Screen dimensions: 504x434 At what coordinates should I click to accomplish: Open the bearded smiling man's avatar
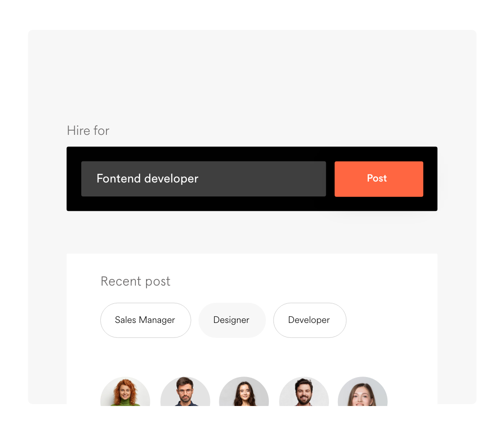(x=304, y=392)
